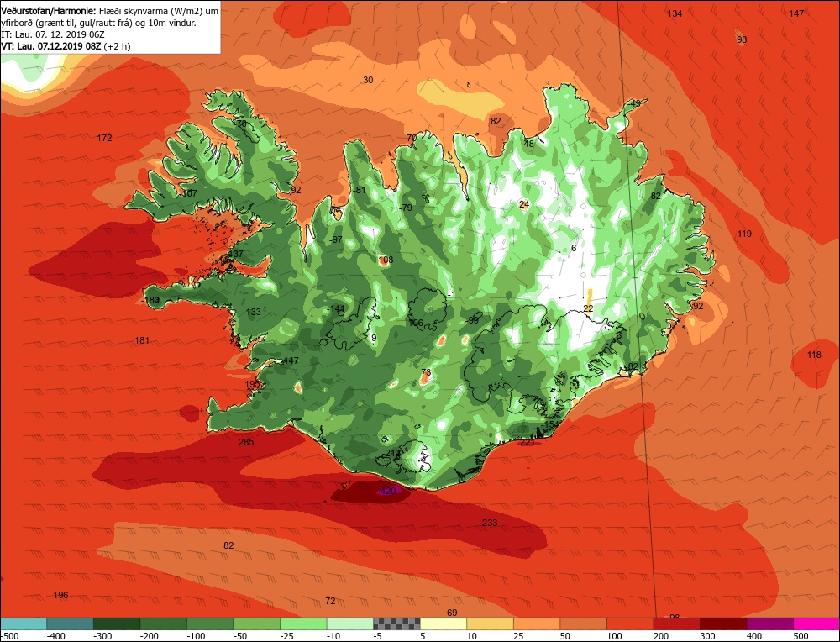The width and height of the screenshot is (840, 642).
Task: Click the 195 value at the coast
Action: (252, 384)
